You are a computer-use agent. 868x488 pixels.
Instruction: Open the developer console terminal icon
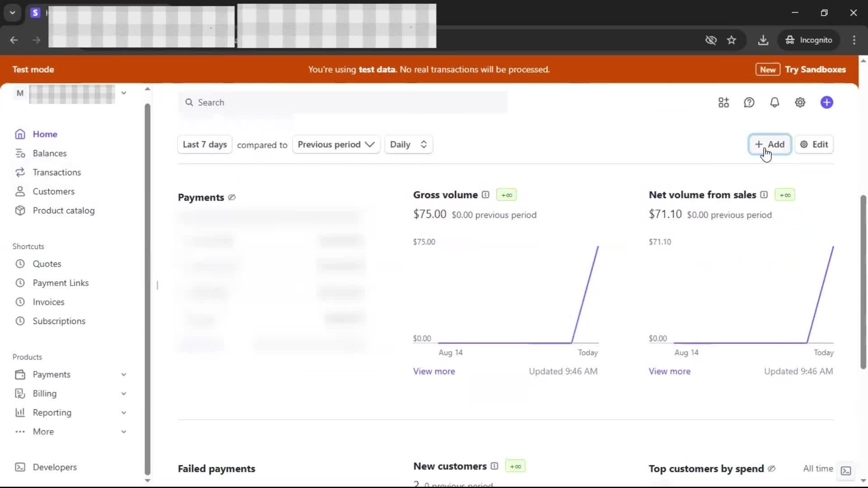pos(846,471)
